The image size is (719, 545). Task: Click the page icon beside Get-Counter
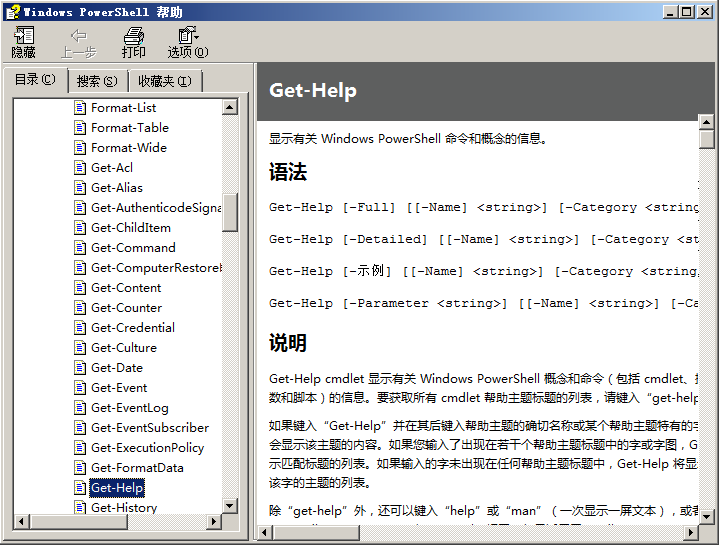pyautogui.click(x=80, y=308)
